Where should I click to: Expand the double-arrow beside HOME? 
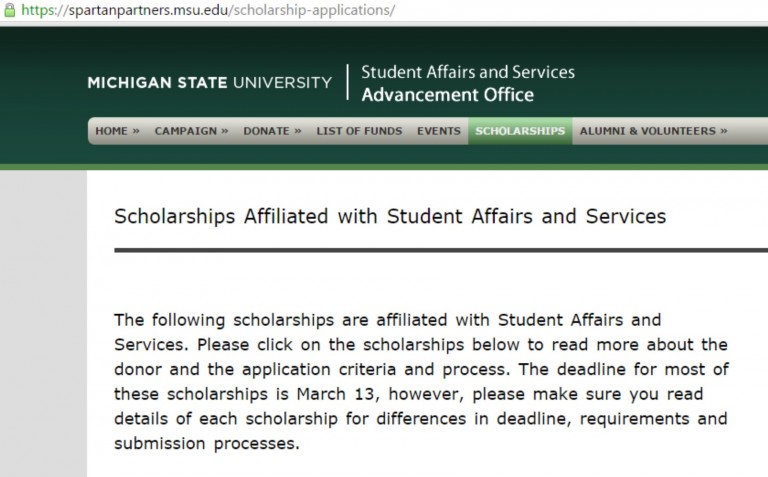[135, 131]
